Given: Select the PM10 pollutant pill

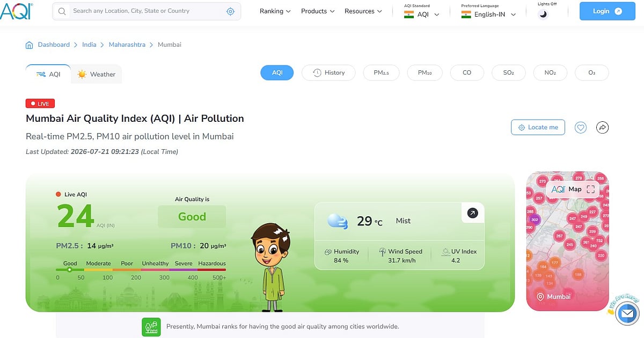Looking at the screenshot, I should point(425,73).
